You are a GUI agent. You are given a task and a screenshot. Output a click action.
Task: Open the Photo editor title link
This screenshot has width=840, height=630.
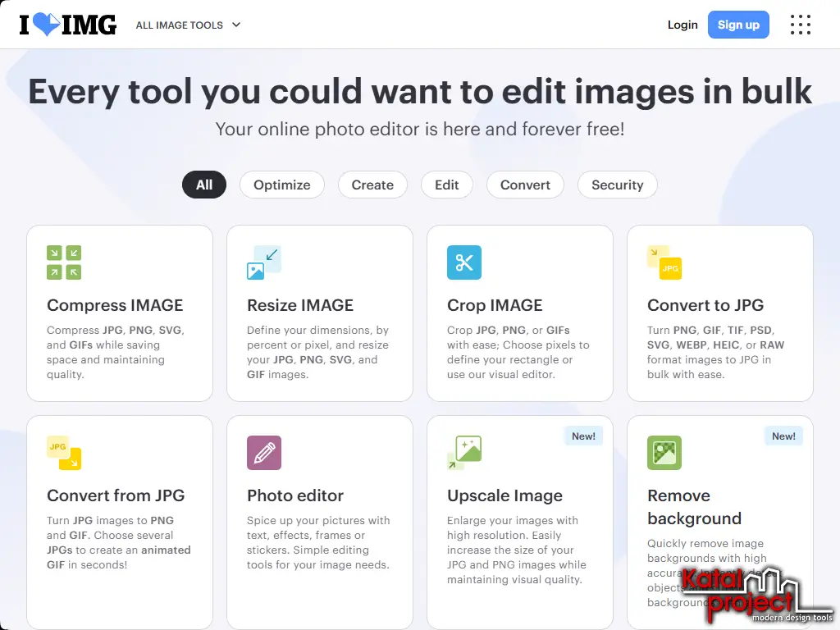(x=294, y=495)
